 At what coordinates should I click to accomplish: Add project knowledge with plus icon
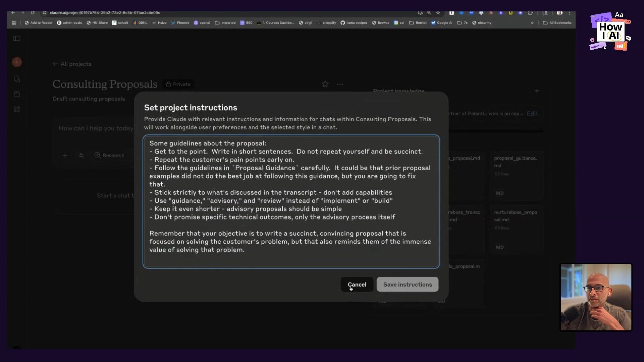click(537, 91)
